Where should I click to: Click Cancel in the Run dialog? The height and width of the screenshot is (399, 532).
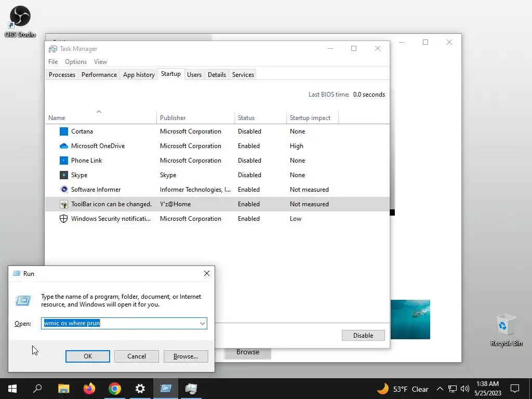coord(137,356)
